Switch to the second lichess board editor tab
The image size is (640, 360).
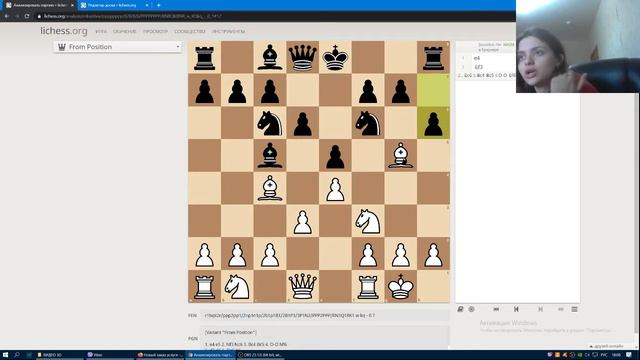(x=111, y=5)
